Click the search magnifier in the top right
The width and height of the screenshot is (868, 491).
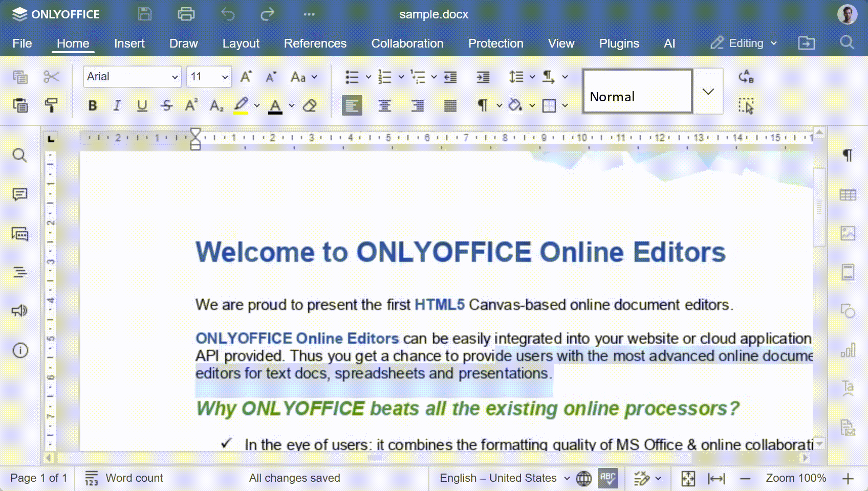(x=847, y=42)
